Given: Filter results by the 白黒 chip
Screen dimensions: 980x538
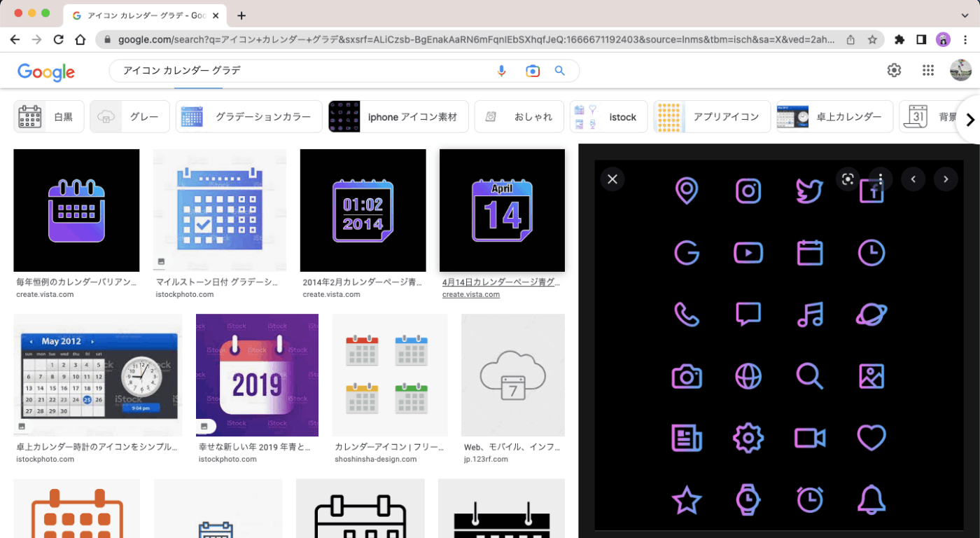Looking at the screenshot, I should click(x=49, y=116).
